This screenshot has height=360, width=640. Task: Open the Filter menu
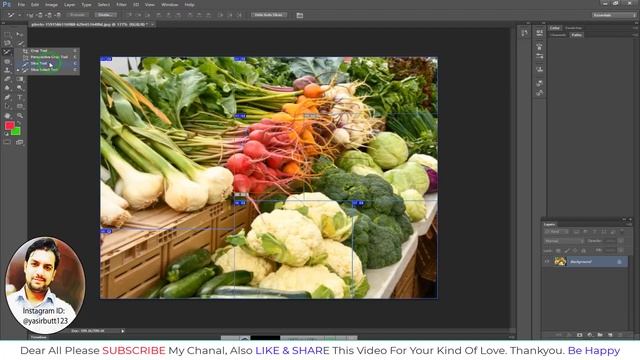pyautogui.click(x=121, y=4)
